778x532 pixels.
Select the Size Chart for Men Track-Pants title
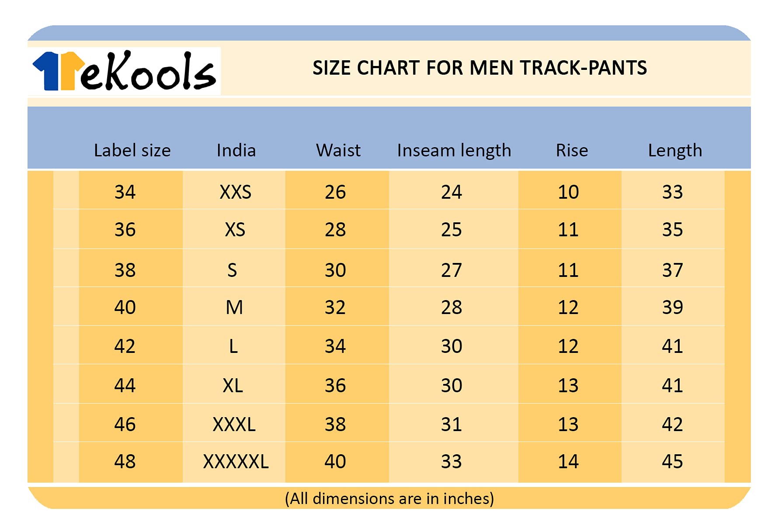click(x=479, y=68)
